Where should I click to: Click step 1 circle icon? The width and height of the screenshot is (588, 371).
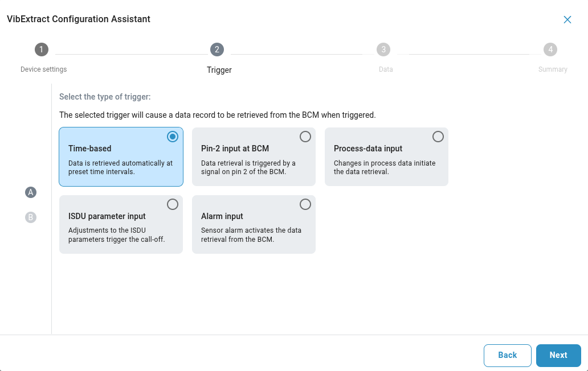(41, 50)
